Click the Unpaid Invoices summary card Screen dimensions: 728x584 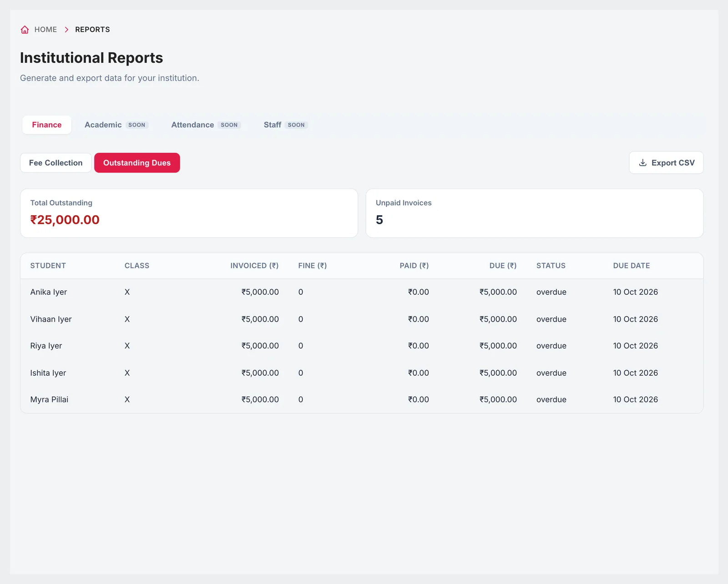[535, 213]
